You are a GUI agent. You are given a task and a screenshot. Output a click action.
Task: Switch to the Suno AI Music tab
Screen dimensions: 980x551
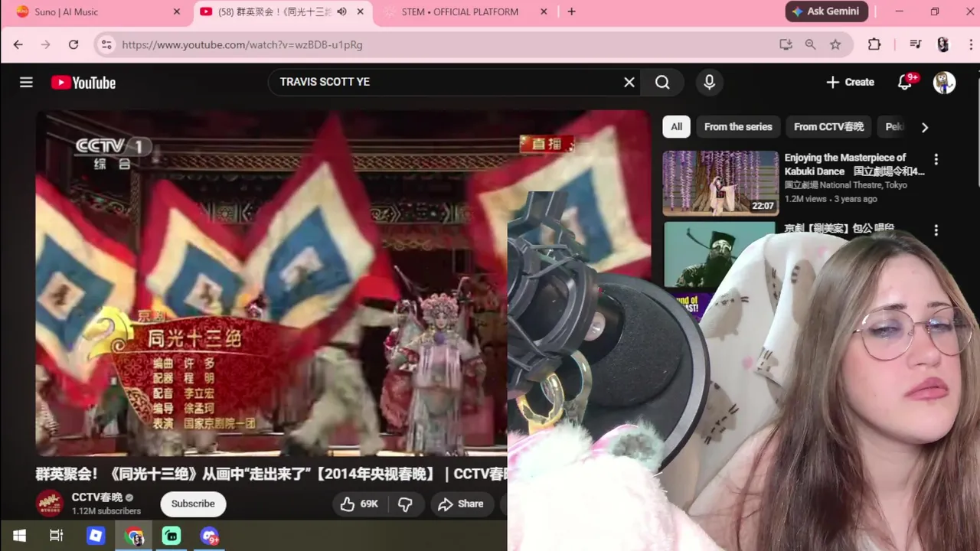(95, 11)
